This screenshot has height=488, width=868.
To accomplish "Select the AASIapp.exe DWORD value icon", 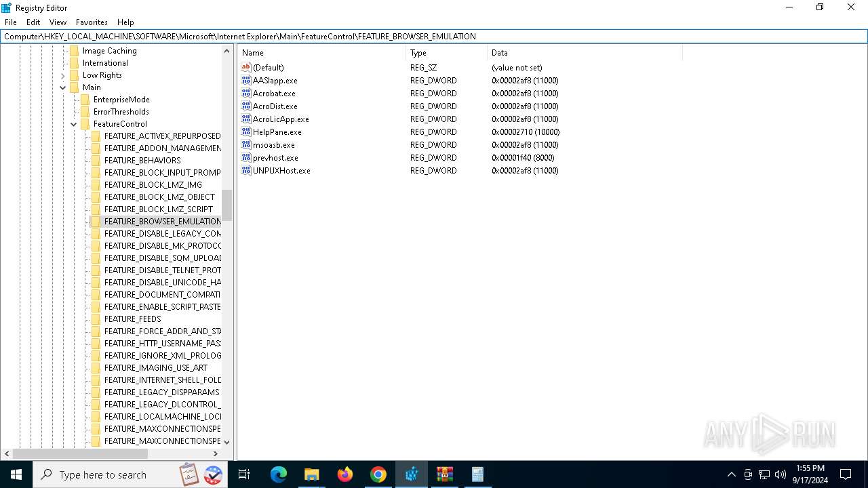I will (246, 80).
